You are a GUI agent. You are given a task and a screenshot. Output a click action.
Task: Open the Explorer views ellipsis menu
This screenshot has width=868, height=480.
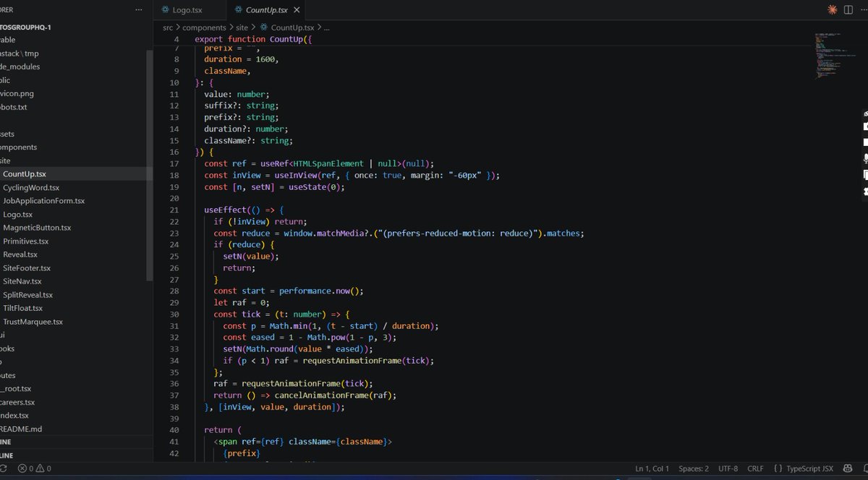(x=139, y=9)
